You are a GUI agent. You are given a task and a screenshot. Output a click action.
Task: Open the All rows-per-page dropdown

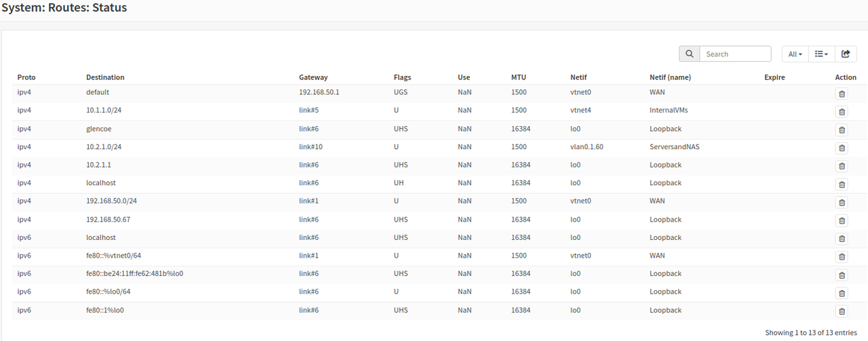[795, 54]
